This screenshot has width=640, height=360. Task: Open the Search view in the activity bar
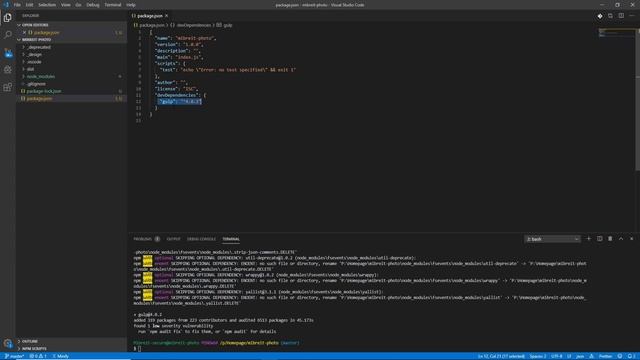click(x=8, y=35)
